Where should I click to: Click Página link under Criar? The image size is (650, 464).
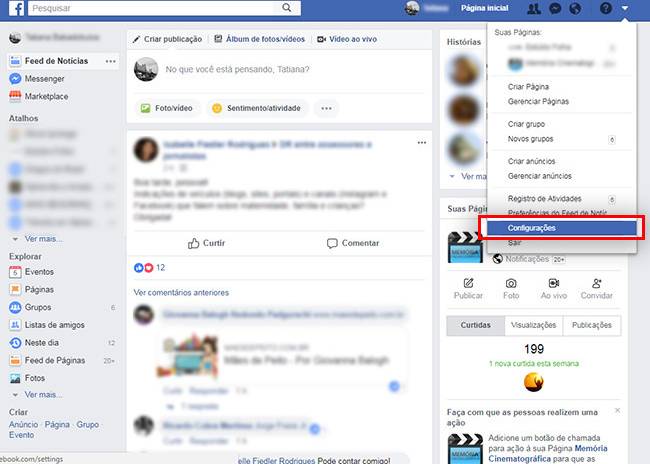pos(57,424)
